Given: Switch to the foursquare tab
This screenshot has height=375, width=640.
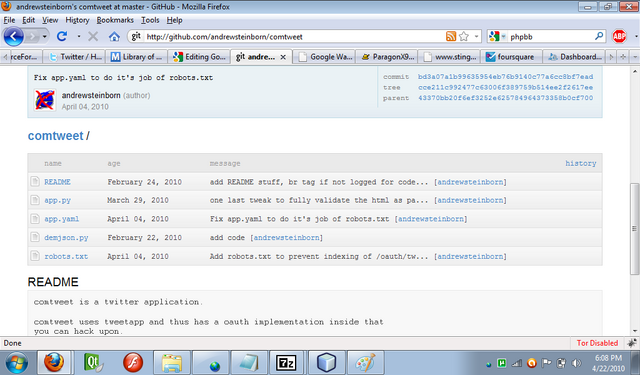Looking at the screenshot, I should click(512, 57).
